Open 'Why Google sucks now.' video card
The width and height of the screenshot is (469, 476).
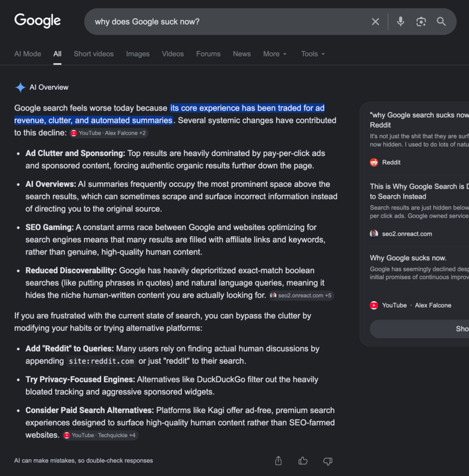tap(408, 258)
